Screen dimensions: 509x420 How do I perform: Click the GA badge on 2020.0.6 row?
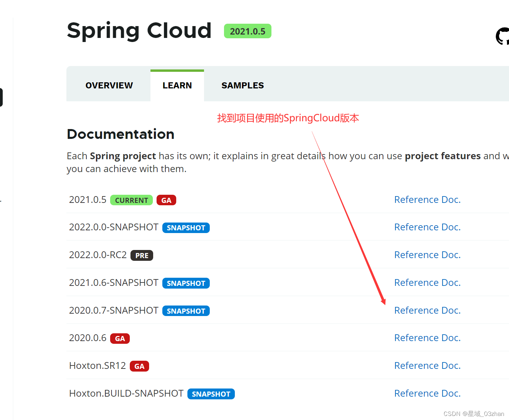(x=120, y=338)
